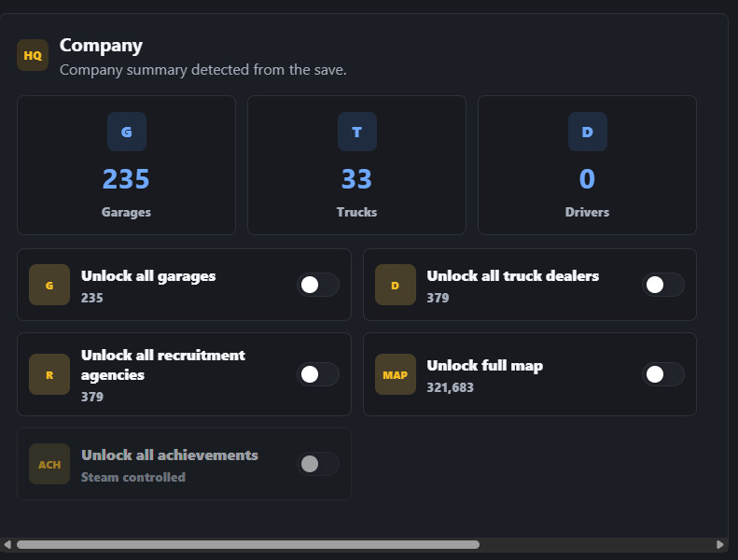This screenshot has width=738, height=560.
Task: Click the HQ company badge icon
Action: tap(33, 55)
